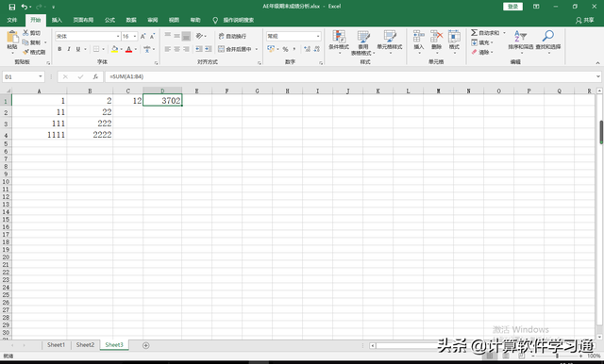Click the fill color paint bucket

[x=114, y=49]
